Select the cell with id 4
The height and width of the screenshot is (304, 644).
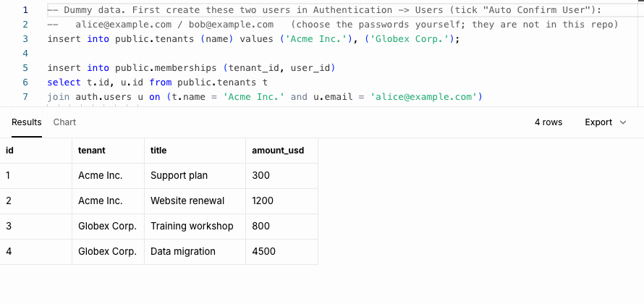[35, 252]
